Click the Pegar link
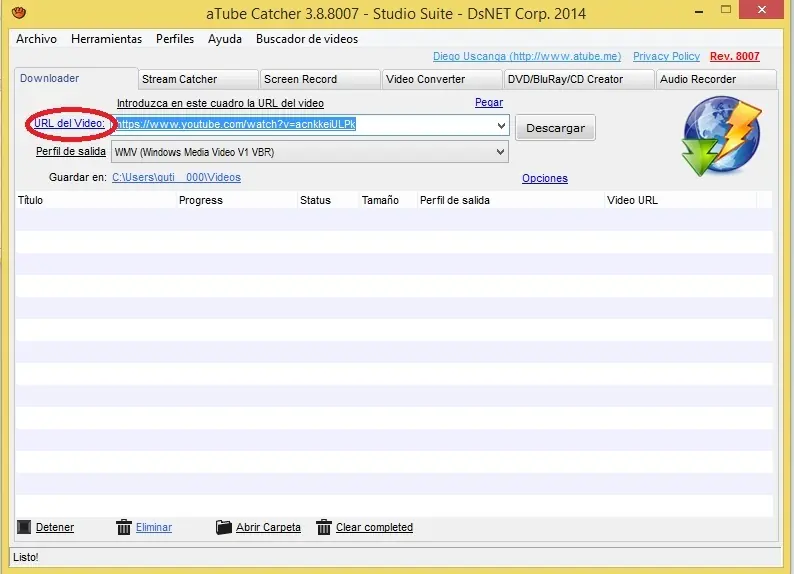This screenshot has width=794, height=574. click(489, 102)
